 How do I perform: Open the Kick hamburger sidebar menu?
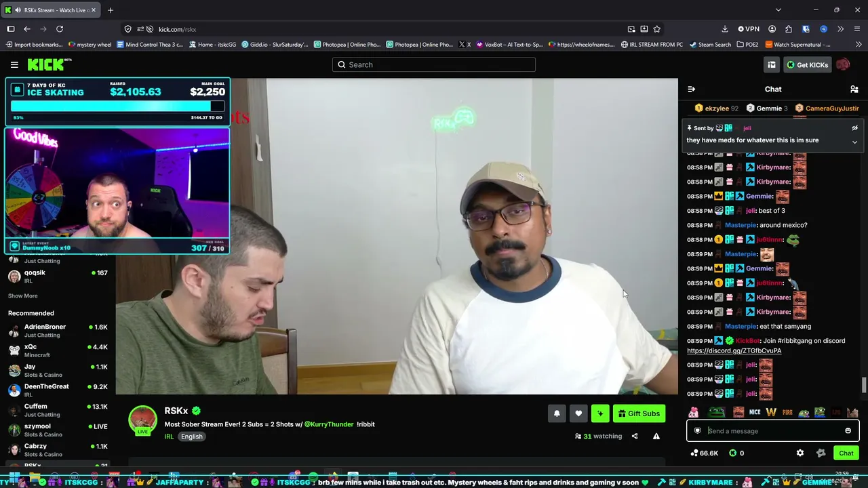[14, 64]
